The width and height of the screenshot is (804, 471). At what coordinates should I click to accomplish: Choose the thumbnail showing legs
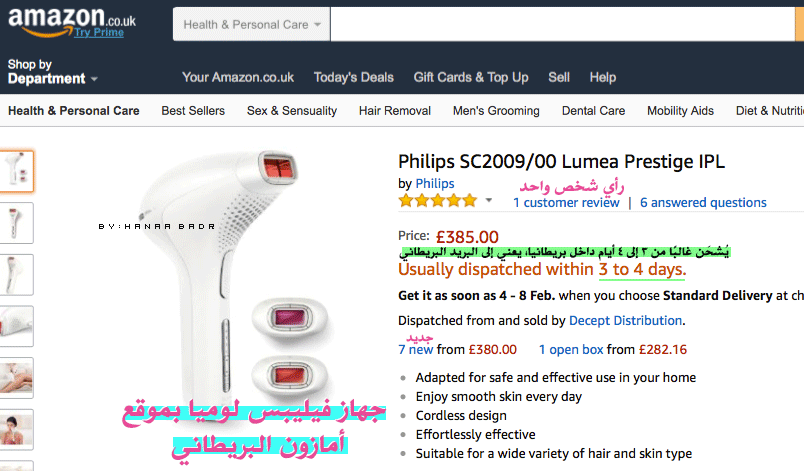16,378
